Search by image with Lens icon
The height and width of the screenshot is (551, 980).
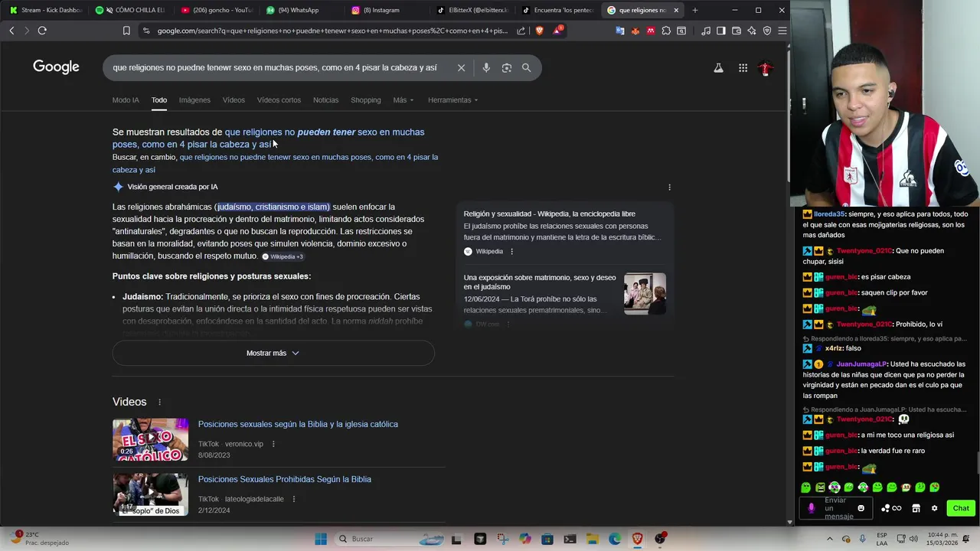pos(506,68)
